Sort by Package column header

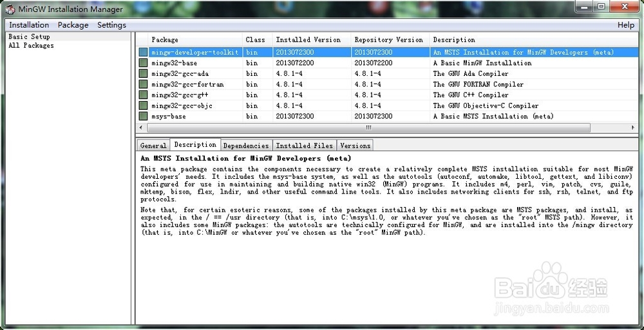[195, 40]
